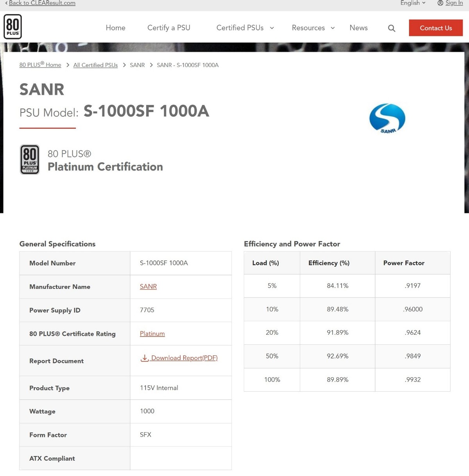Expand the Resources dropdown chevron
469x476 pixels.
(333, 28)
